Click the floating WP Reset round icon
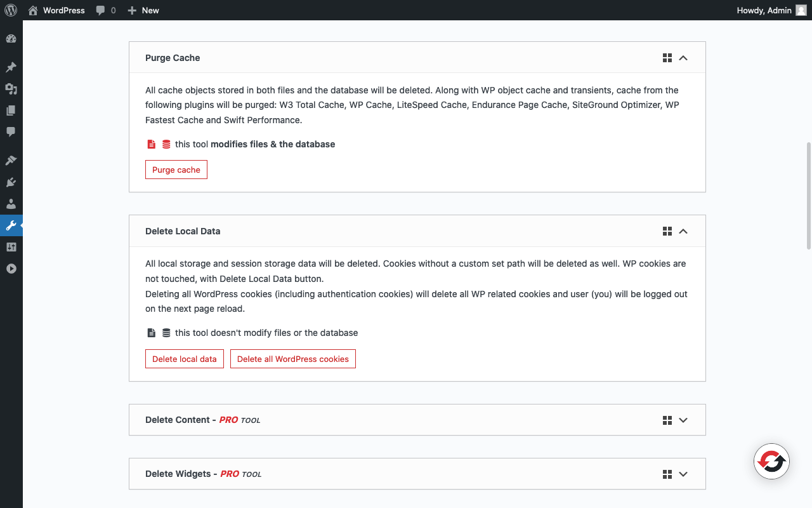Screen dimensions: 812x508 pos(771,461)
